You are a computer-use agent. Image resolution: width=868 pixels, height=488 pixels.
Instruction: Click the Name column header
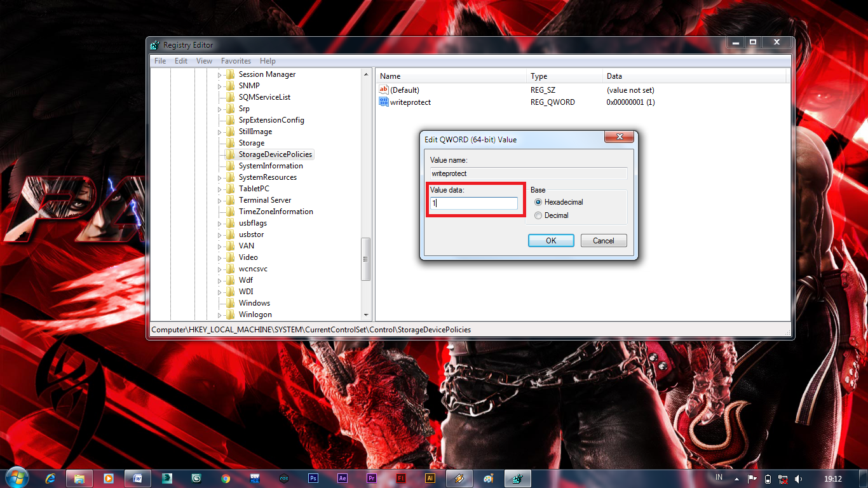pos(451,76)
